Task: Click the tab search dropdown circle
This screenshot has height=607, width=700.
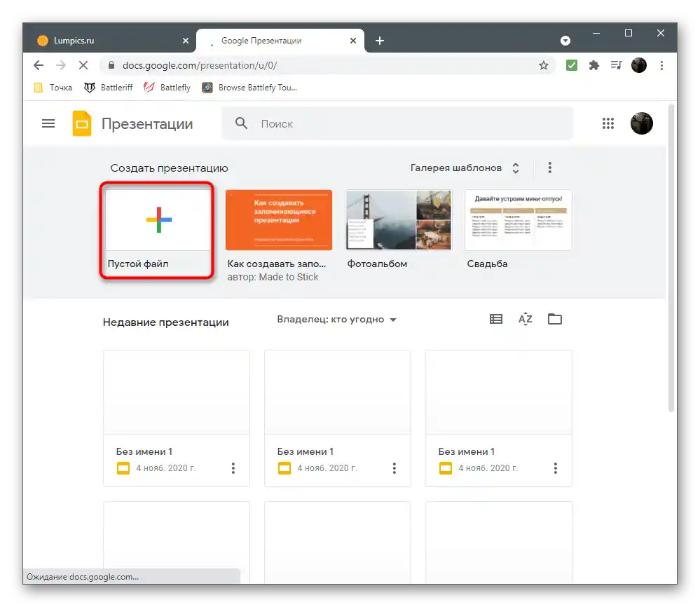Action: [565, 41]
